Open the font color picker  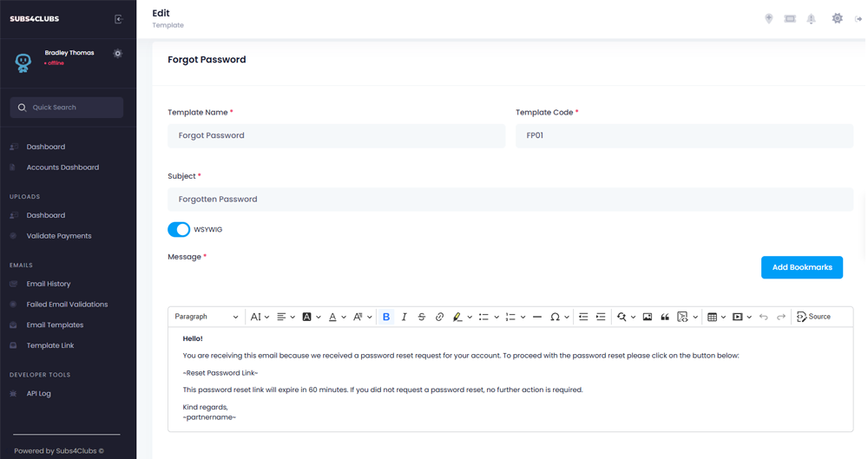click(x=335, y=318)
